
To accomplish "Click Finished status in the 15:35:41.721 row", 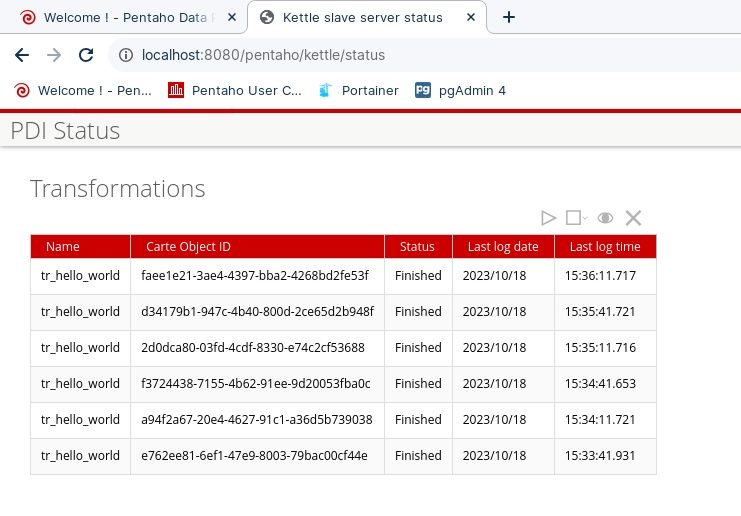I will (x=418, y=311).
